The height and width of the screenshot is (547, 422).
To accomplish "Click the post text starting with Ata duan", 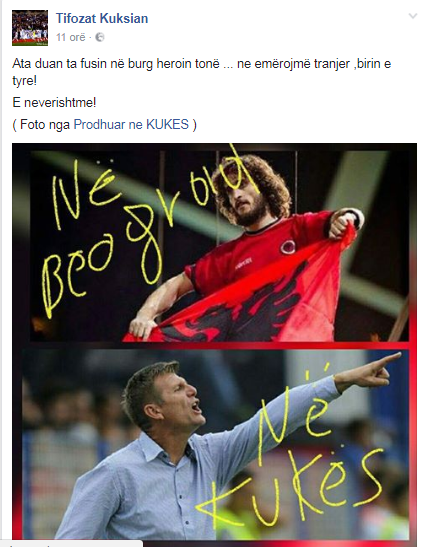I will click(x=202, y=72).
